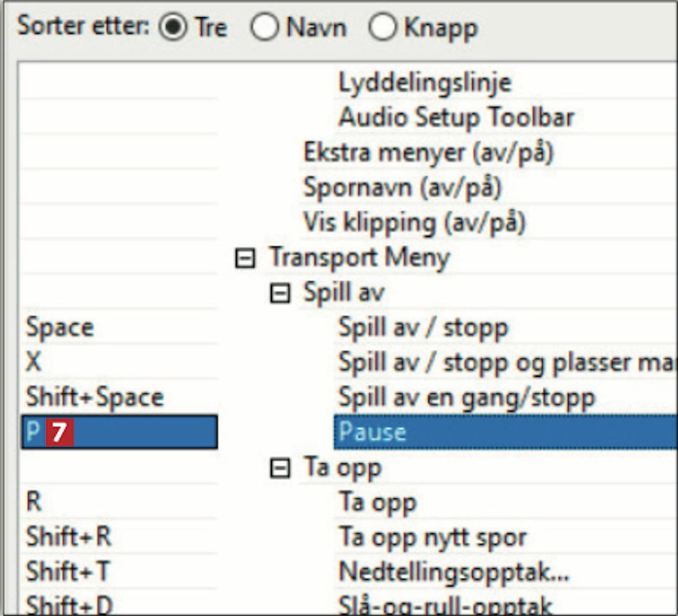
Task: Select the Nedtellingsopptak... command
Action: 453,572
